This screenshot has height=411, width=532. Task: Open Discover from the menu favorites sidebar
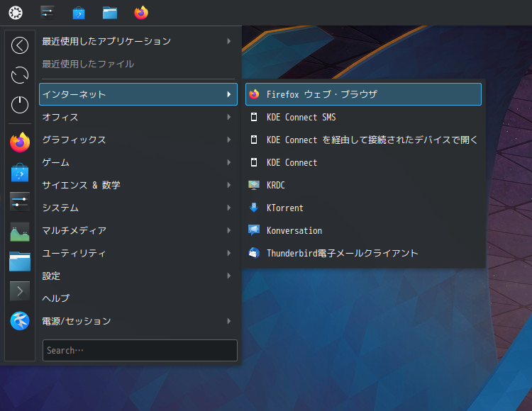click(20, 172)
